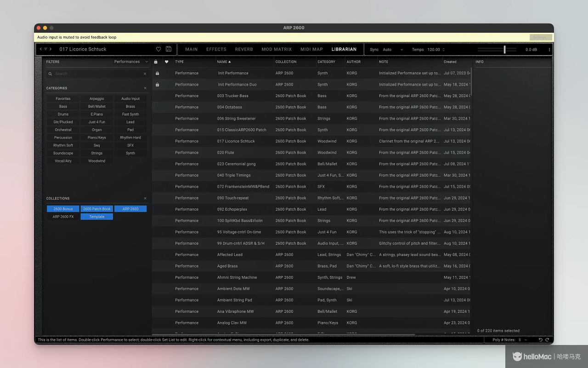Click the lock icon on Init Performance Duo row
Viewport: 588px width, 368px height.
(157, 85)
